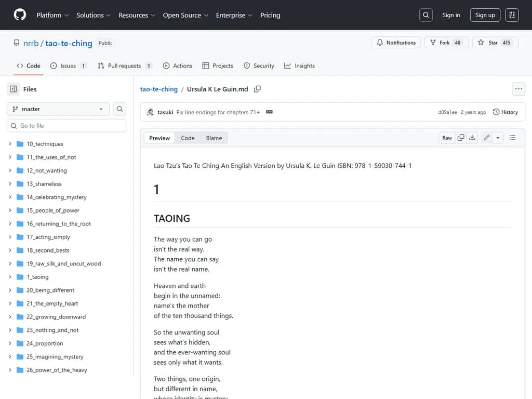This screenshot has height=399, width=532.
Task: Open the Pull requests tab
Action: [x=124, y=66]
